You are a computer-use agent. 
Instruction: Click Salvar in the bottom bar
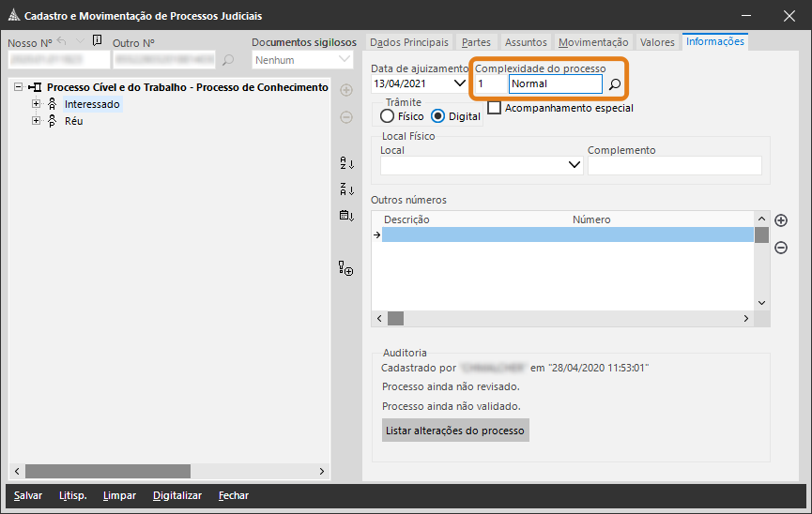tap(28, 495)
